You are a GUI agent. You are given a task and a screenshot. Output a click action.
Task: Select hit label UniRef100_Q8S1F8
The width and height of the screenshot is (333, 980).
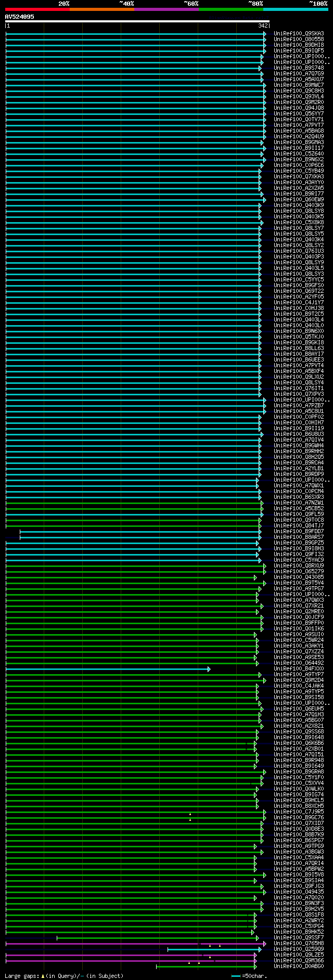pos(299,915)
